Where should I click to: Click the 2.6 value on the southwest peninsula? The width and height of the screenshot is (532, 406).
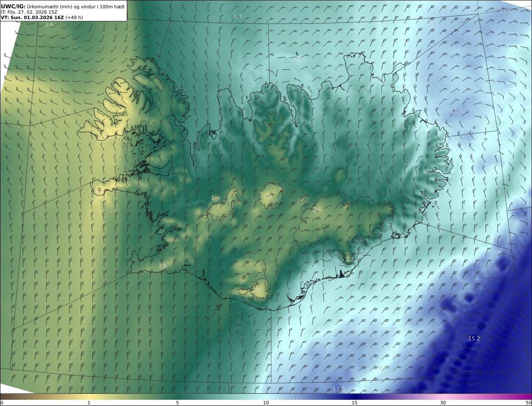pos(163,266)
